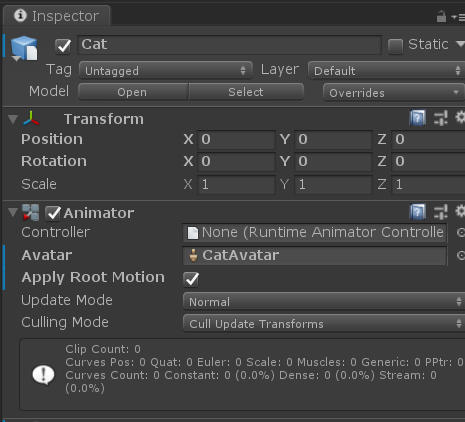Screen dimensions: 465x422
Task: Disable the Animator component checkbox
Action: 53,213
